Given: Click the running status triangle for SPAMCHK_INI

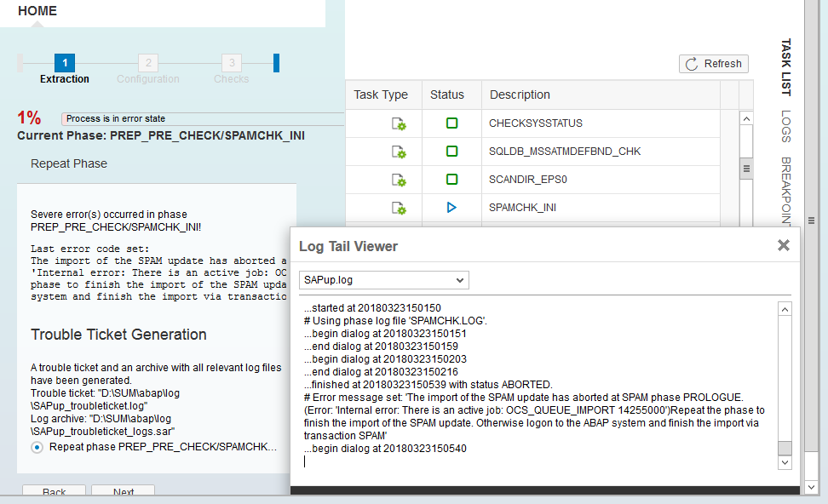Looking at the screenshot, I should pos(452,207).
